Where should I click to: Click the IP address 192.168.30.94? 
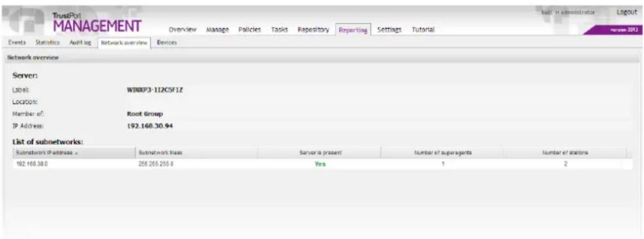[150, 126]
